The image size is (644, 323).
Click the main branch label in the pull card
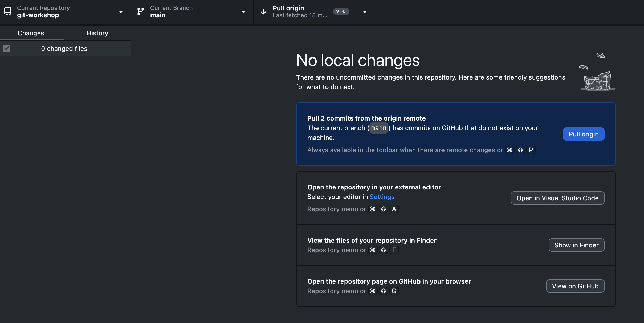tap(378, 128)
